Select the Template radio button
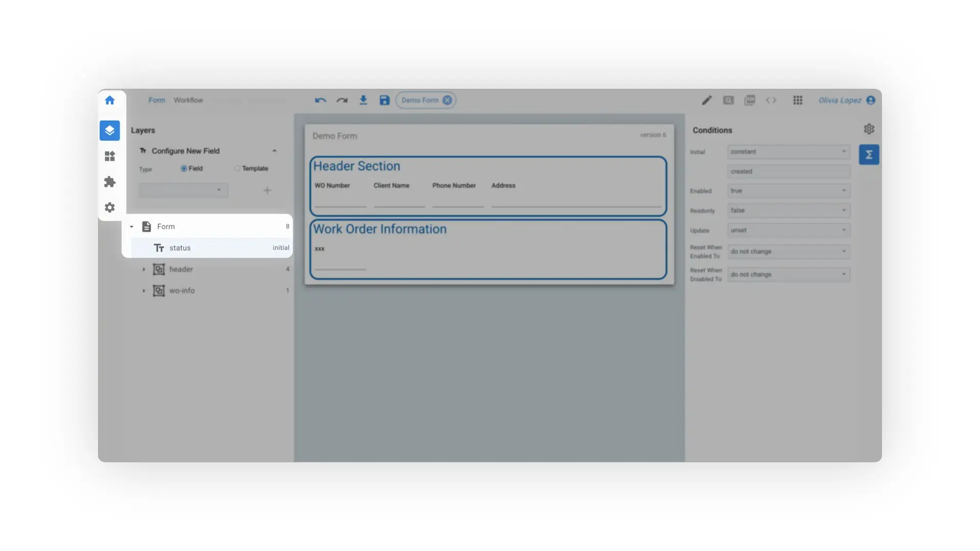 [238, 168]
